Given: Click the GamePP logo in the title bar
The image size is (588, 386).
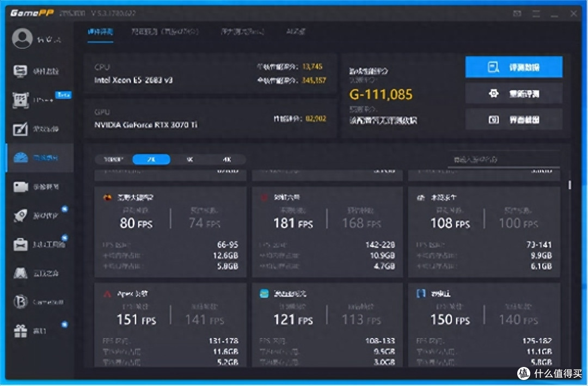Looking at the screenshot, I should click(x=32, y=13).
